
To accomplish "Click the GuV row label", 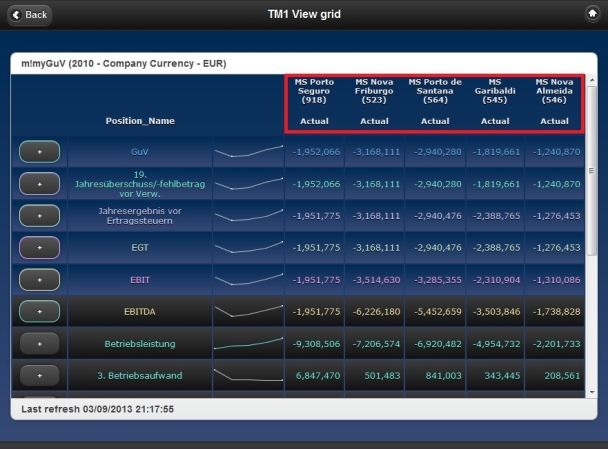I will 140,152.
